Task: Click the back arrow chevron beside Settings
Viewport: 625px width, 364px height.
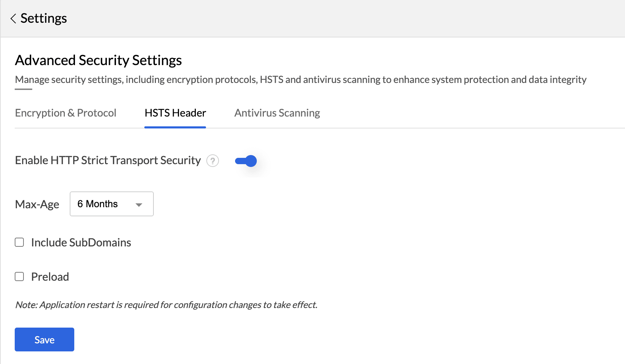Action: point(13,19)
